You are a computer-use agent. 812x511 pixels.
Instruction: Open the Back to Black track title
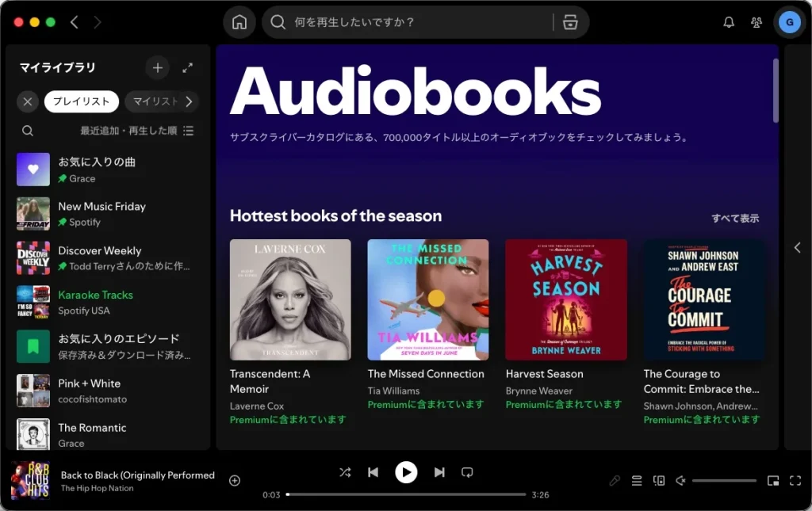138,475
